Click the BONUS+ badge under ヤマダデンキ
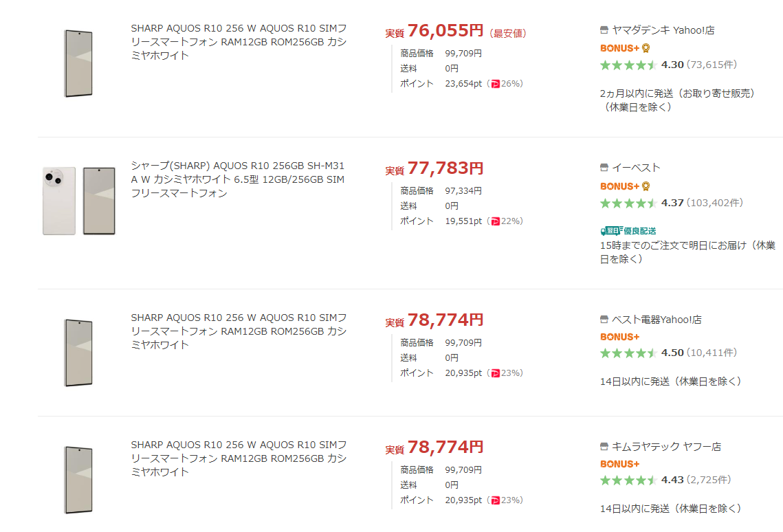 [x=625, y=48]
